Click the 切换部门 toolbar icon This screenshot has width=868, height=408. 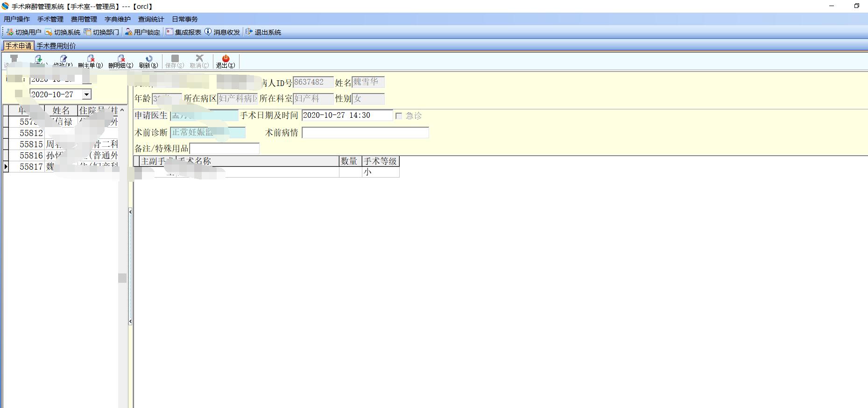(87, 32)
